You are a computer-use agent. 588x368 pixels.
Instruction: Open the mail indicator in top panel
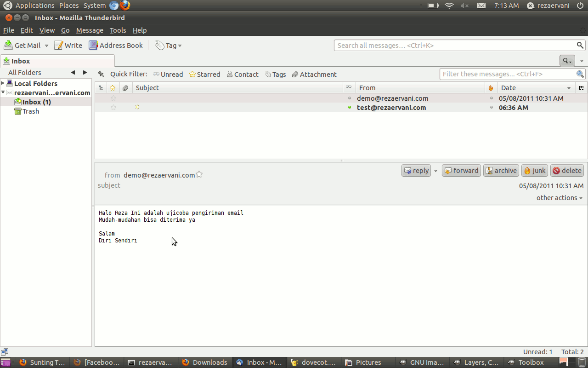[481, 6]
